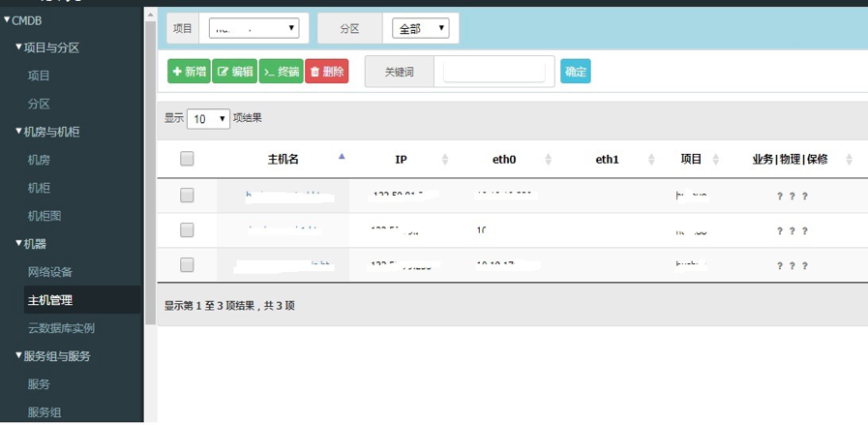The width and height of the screenshot is (868, 425).
Task: Open 分区 in the sidebar
Action: click(39, 105)
